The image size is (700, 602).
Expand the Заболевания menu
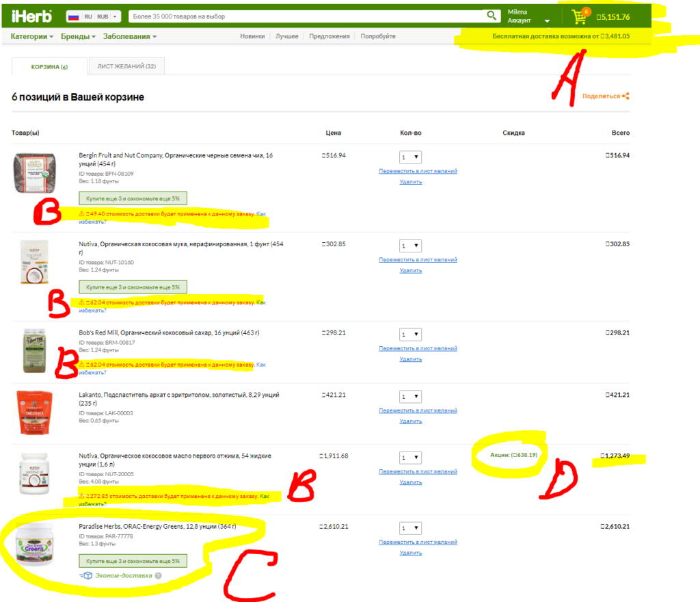(x=129, y=37)
